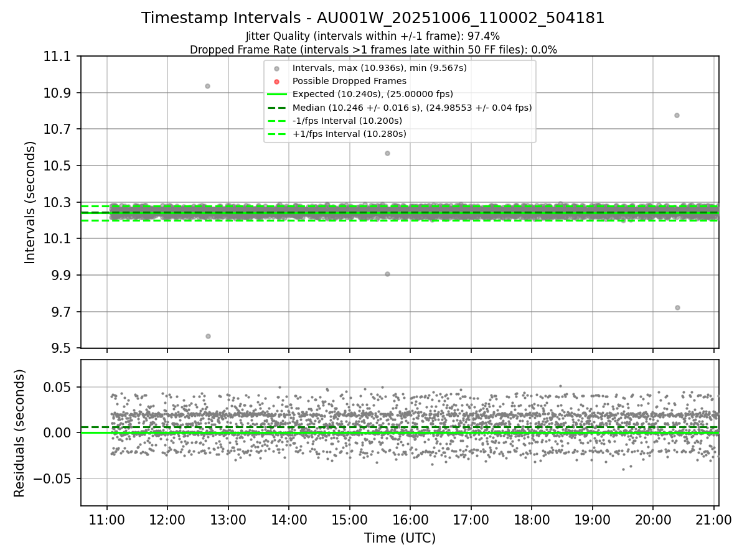747x560 pixels.
Task: Click legend entry 'Intervals, max (10.936s), min (9.567s)'
Action: pyautogui.click(x=380, y=68)
